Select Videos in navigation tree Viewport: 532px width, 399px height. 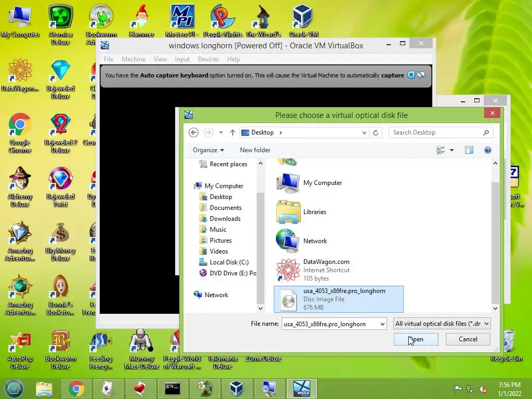pos(214,251)
